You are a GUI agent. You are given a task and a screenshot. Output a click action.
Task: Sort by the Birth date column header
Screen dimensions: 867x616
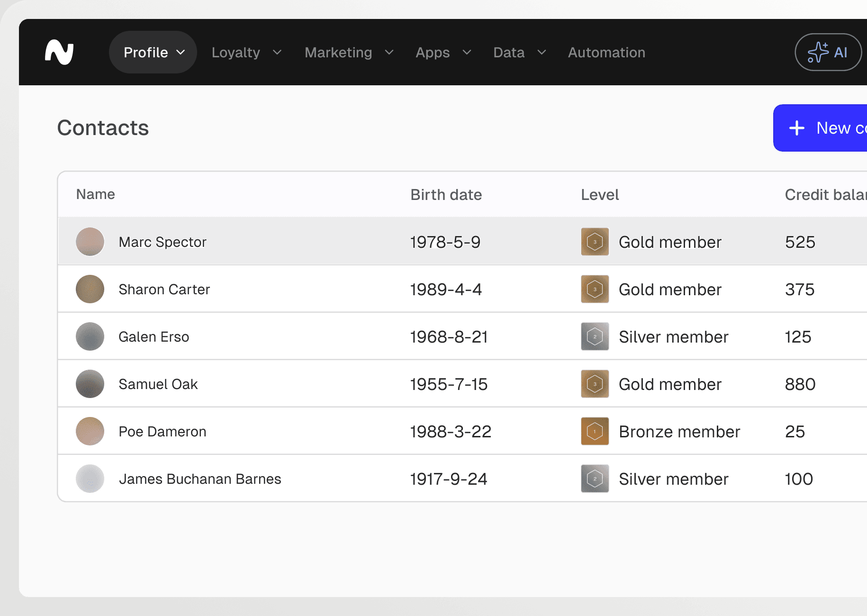[x=446, y=195]
